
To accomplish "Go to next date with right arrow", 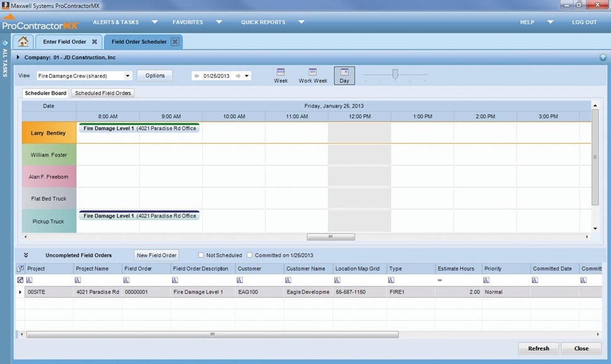I will click(238, 76).
